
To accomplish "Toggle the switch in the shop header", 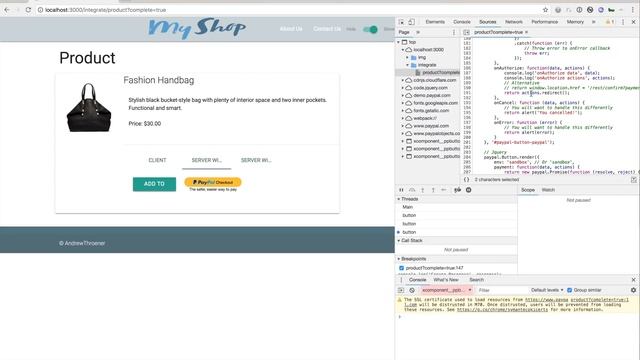I will point(370,29).
